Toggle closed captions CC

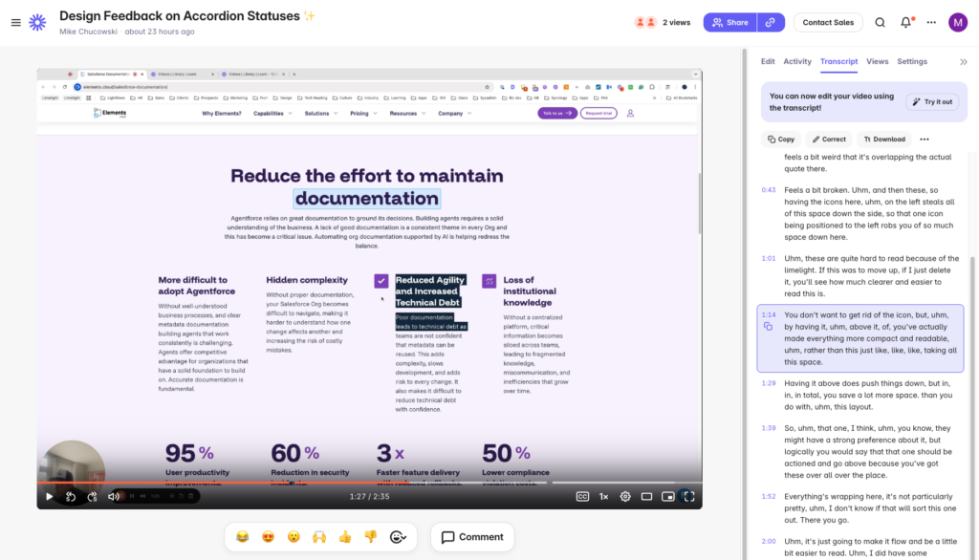pyautogui.click(x=582, y=496)
